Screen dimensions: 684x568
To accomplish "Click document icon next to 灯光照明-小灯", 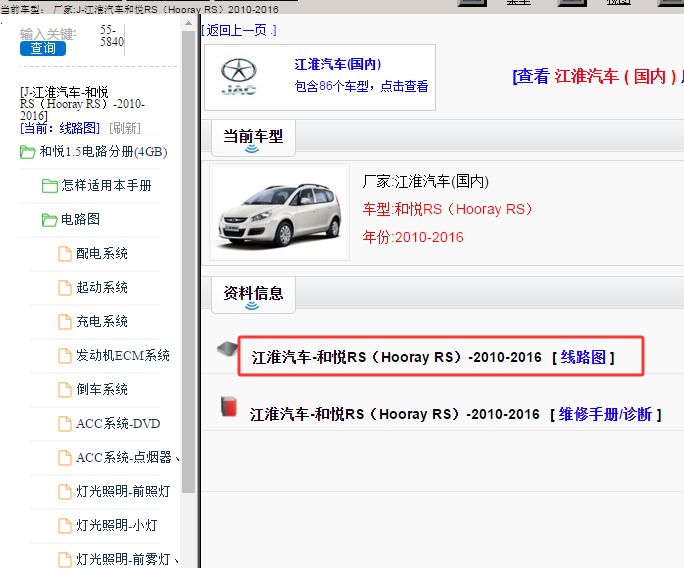I will coord(65,526).
